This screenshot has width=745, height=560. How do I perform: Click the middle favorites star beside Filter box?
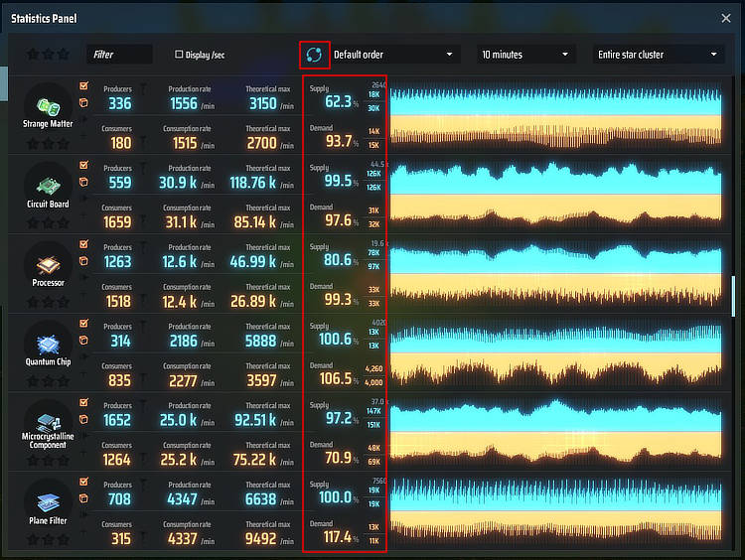tap(48, 55)
